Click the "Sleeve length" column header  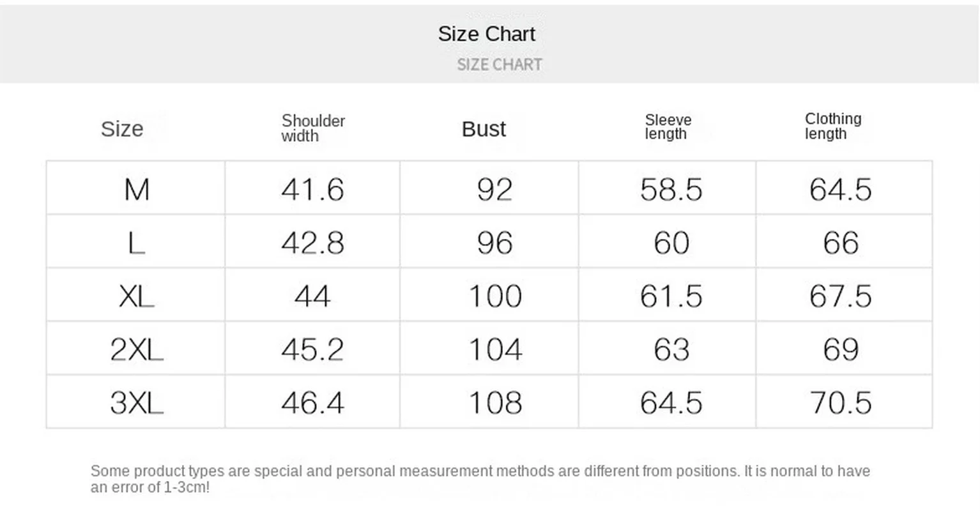668,127
